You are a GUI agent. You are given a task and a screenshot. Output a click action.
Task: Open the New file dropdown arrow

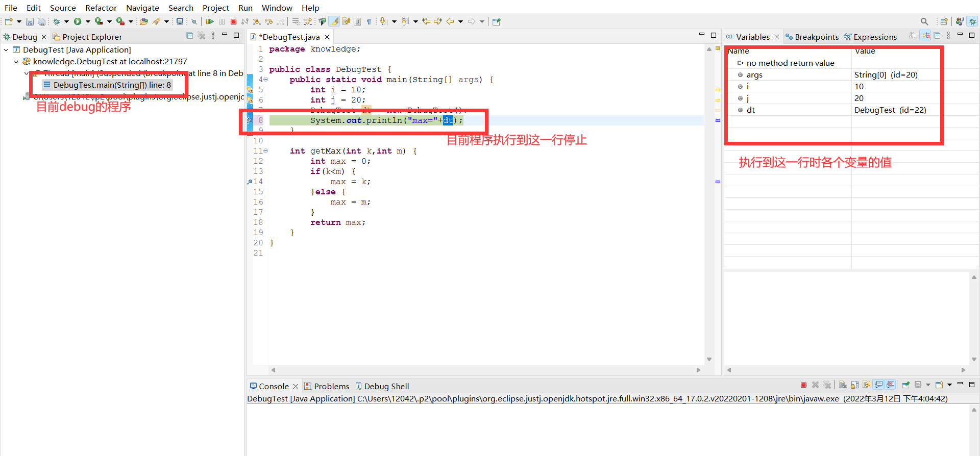19,21
